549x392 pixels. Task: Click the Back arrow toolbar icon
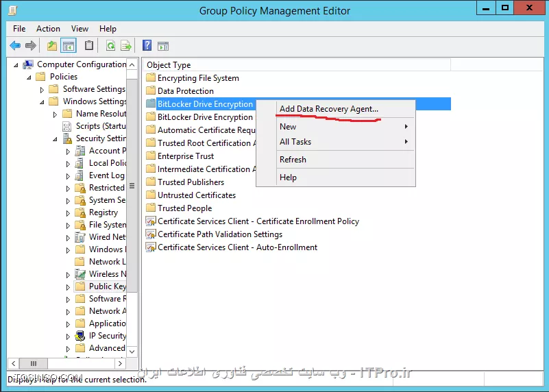pos(15,45)
